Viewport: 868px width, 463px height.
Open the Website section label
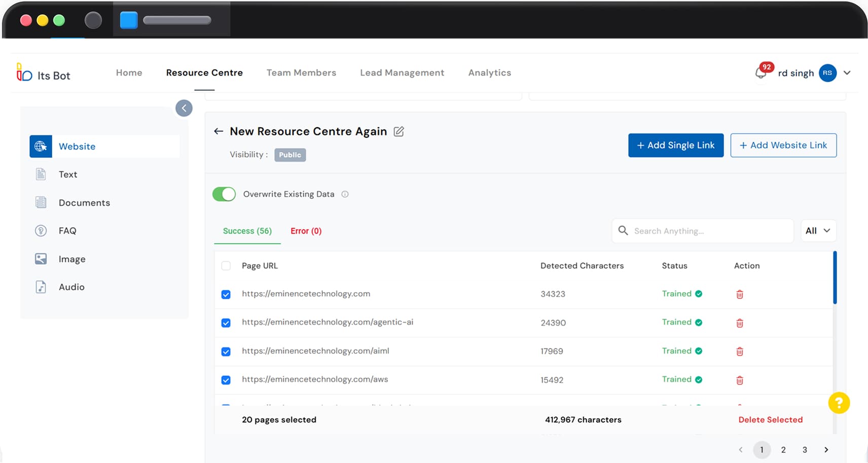[x=77, y=147]
